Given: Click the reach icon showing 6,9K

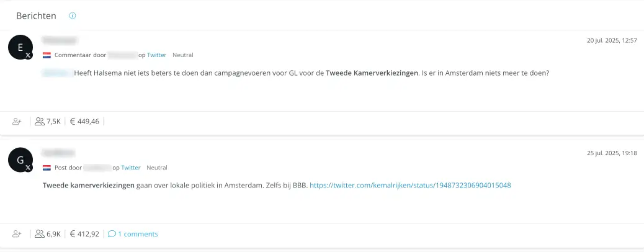Looking at the screenshot, I should click(40, 234).
